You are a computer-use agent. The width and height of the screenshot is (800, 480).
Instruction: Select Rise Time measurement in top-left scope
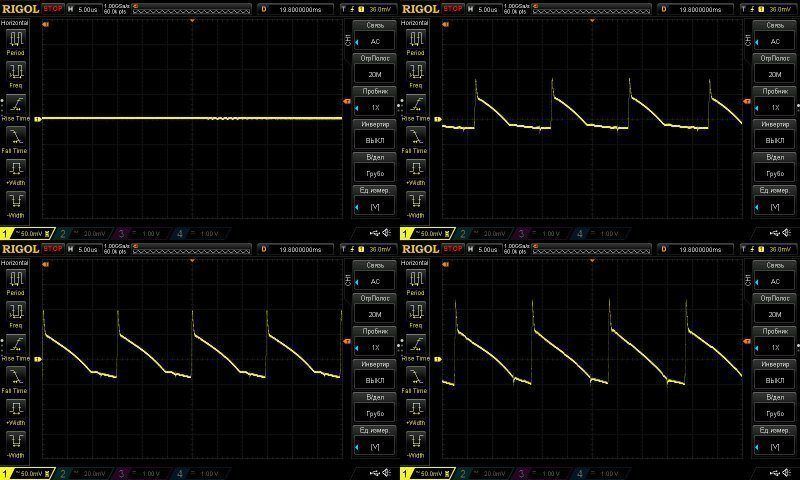(16, 108)
